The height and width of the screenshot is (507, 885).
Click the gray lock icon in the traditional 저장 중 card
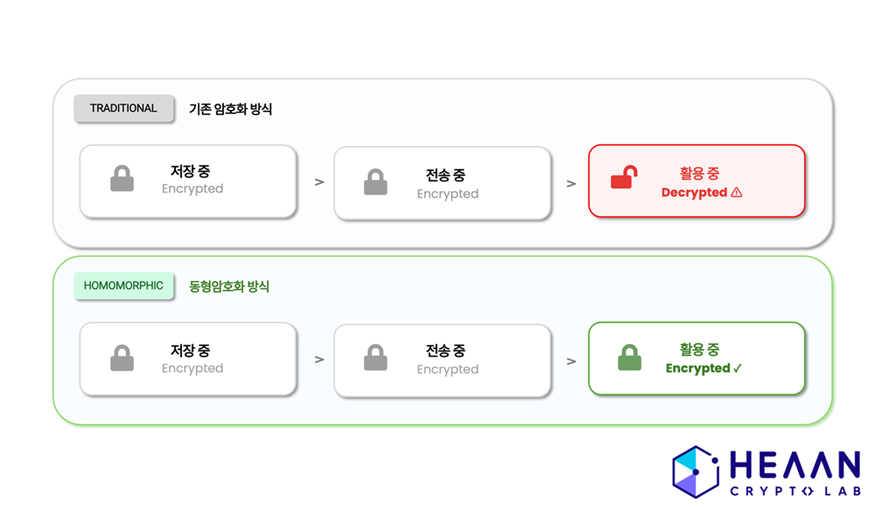122,180
